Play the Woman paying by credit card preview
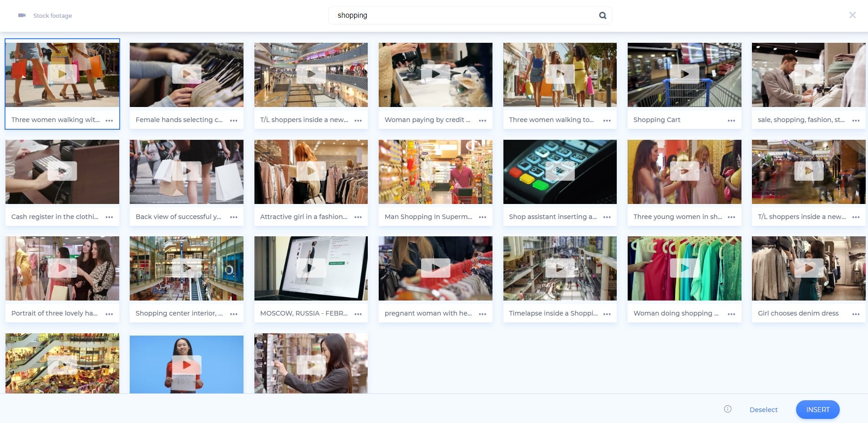The image size is (868, 423). 435,74
